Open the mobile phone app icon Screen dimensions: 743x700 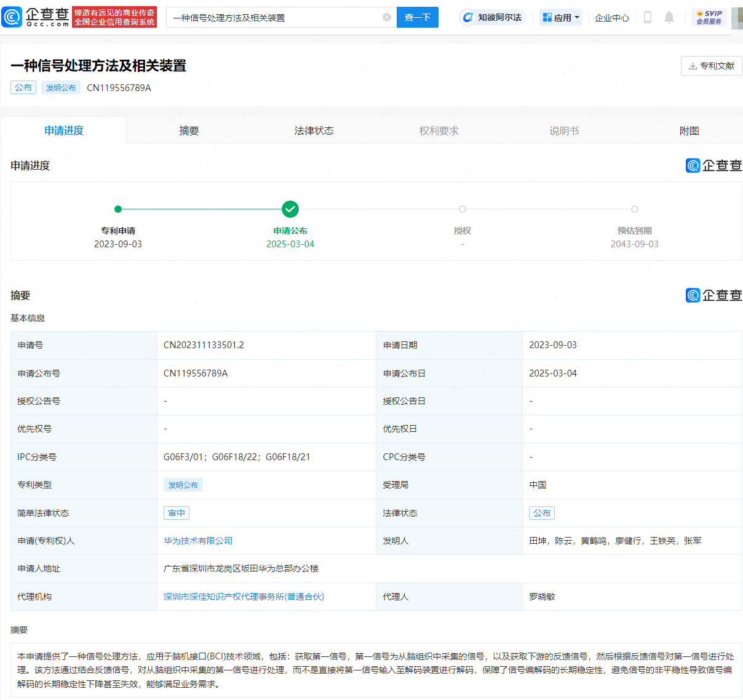coord(647,17)
